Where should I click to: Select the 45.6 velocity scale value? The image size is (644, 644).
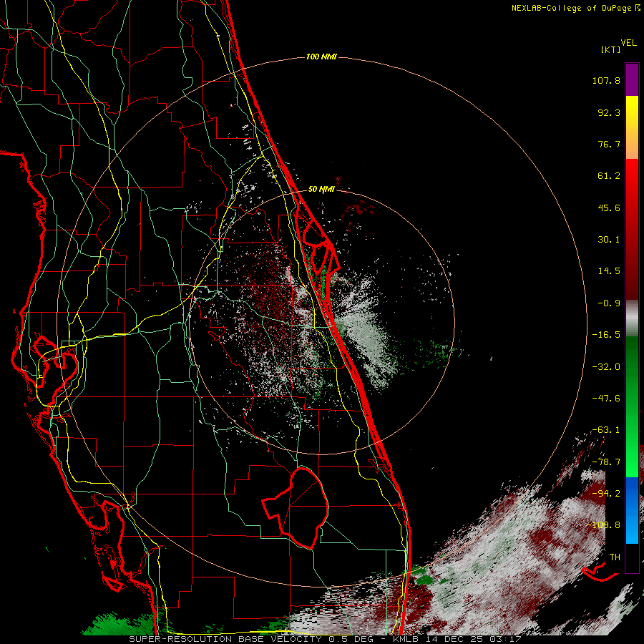[x=609, y=208]
